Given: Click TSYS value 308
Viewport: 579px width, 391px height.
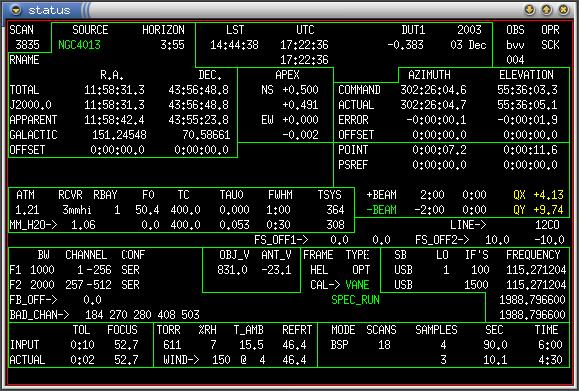Looking at the screenshot, I should pyautogui.click(x=335, y=225).
